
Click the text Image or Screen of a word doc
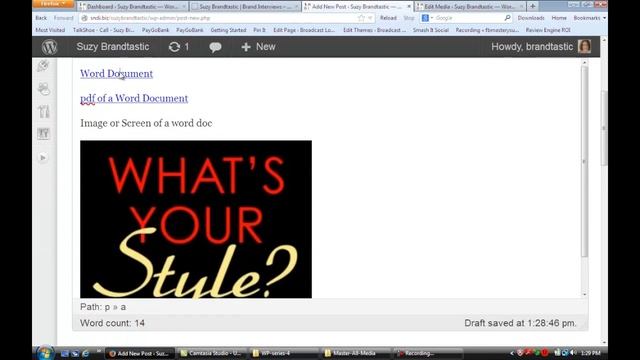146,123
